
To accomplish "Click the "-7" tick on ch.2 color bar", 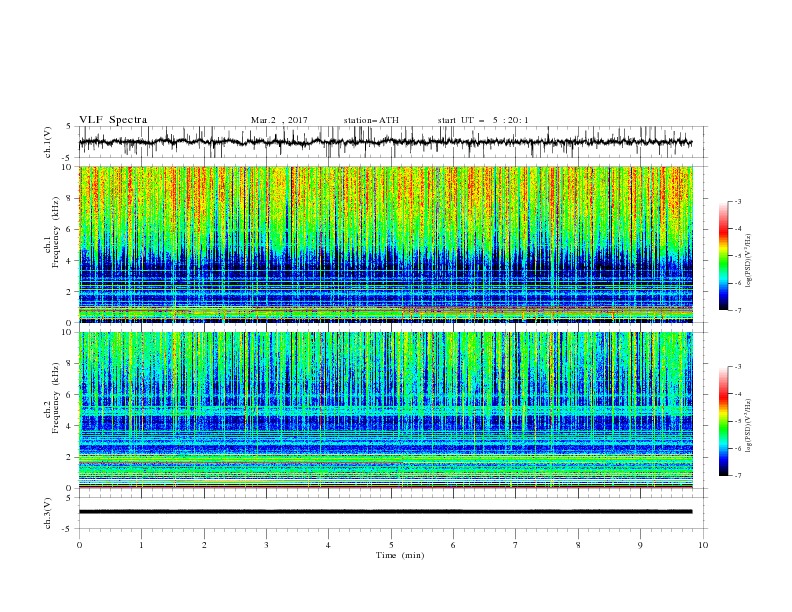I will coord(737,475).
